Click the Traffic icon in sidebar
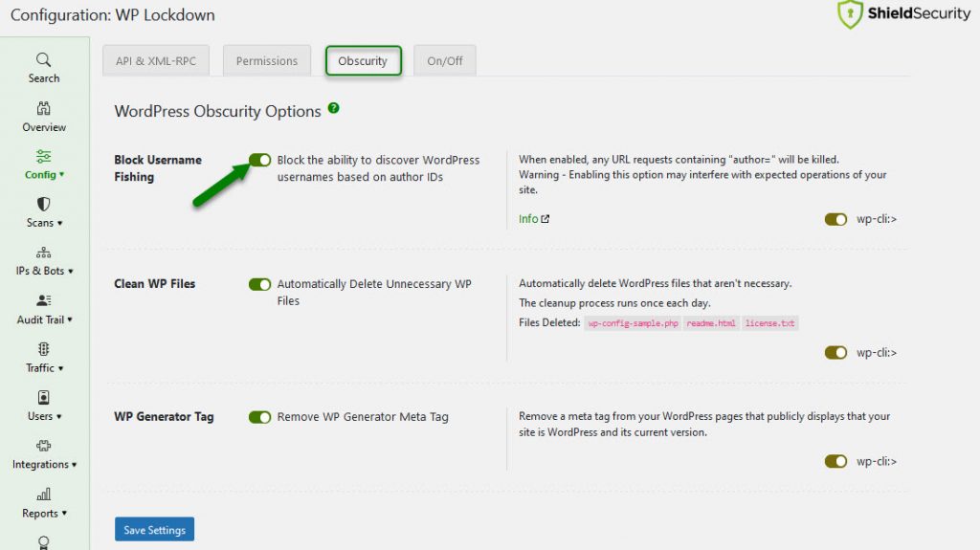 point(43,349)
